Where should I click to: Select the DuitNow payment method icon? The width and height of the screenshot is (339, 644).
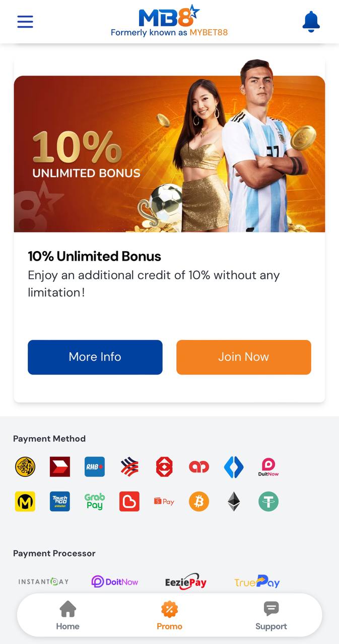(268, 467)
